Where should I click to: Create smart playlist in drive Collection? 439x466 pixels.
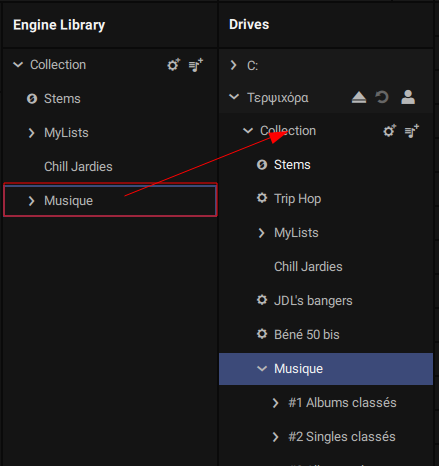(389, 131)
